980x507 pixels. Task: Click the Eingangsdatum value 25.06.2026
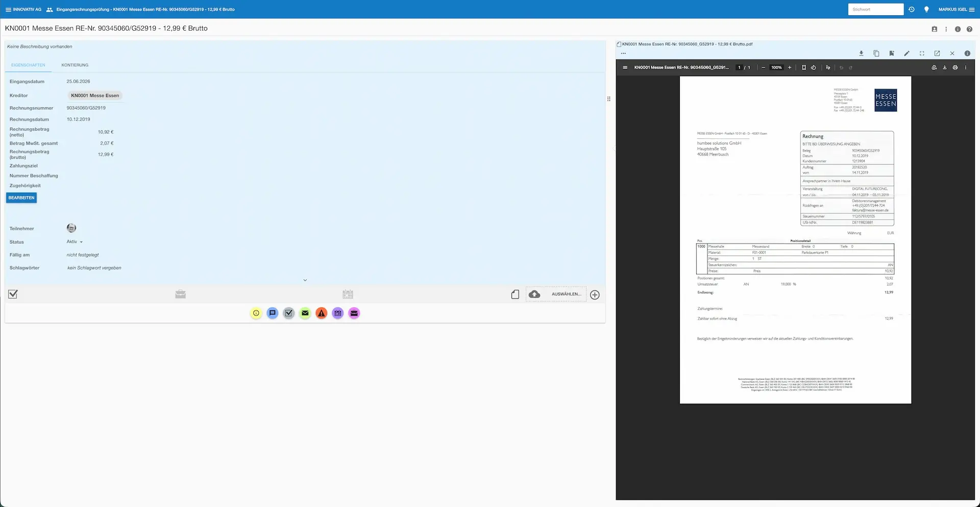78,81
